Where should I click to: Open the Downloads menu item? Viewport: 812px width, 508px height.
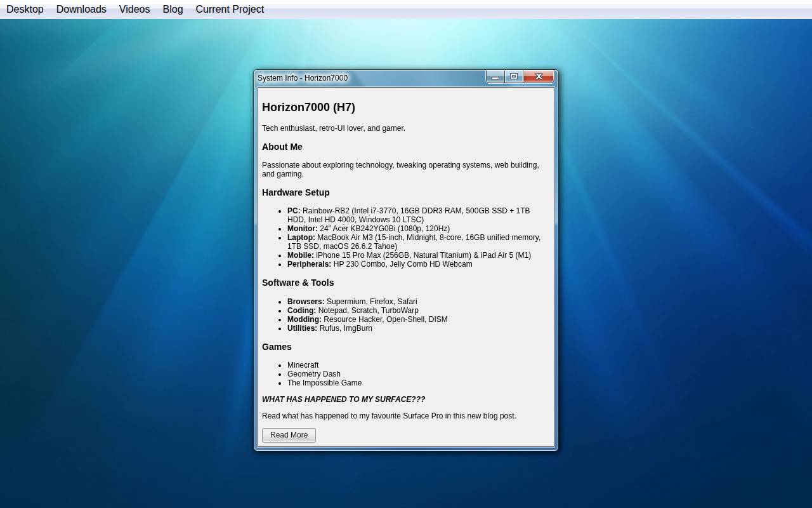(81, 10)
